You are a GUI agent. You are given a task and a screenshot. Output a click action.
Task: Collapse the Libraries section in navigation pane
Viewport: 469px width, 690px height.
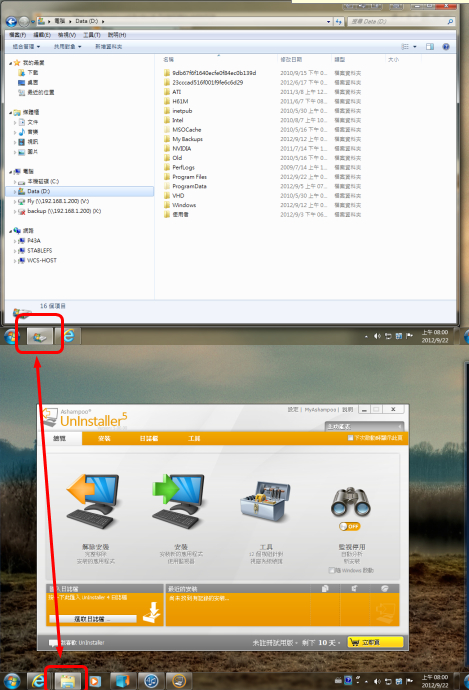point(10,113)
